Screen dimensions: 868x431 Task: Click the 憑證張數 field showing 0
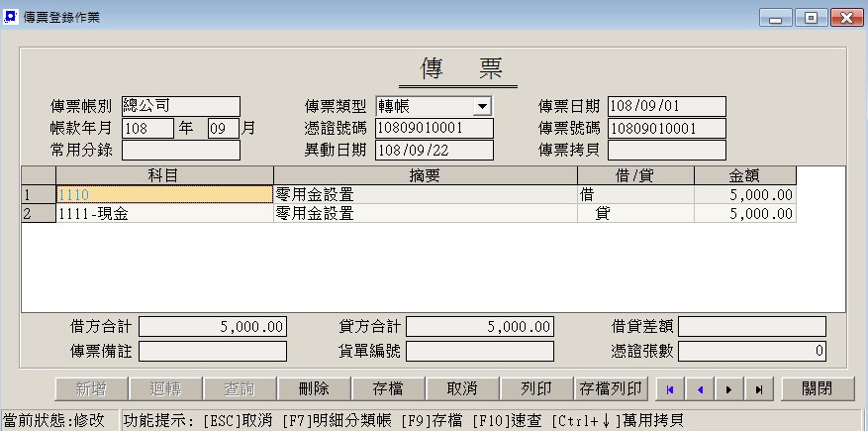click(x=752, y=351)
